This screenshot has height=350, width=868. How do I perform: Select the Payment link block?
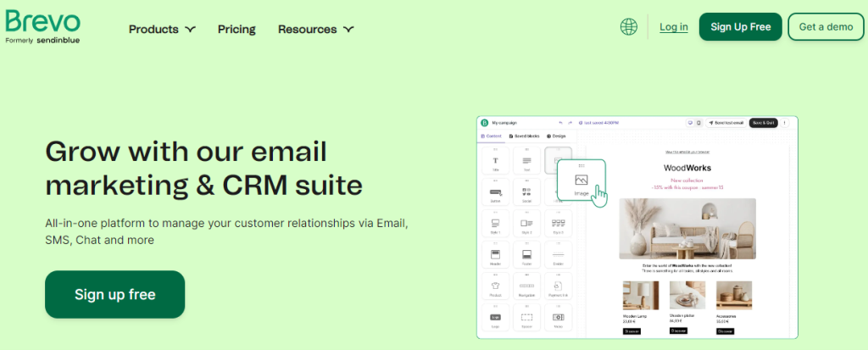(x=558, y=287)
